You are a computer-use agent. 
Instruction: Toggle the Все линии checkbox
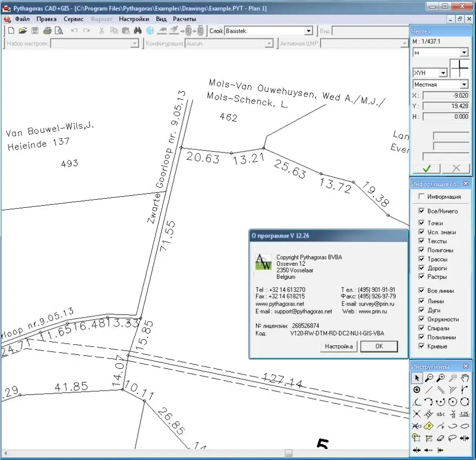[x=421, y=290]
